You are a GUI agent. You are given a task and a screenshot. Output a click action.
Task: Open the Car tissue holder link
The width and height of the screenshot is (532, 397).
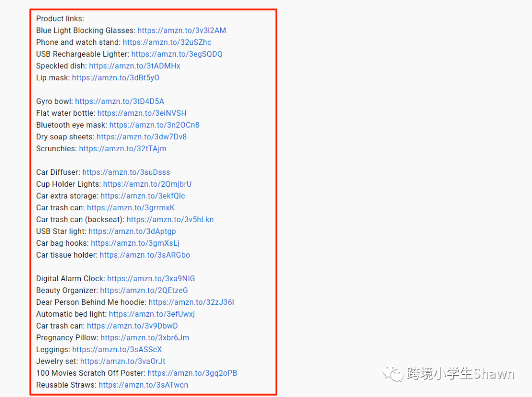[145, 255]
